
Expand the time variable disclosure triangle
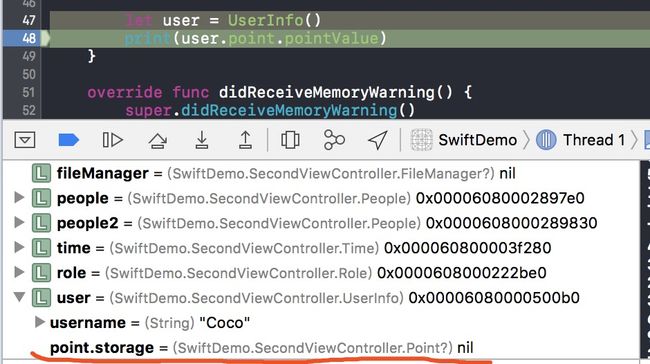(19, 248)
